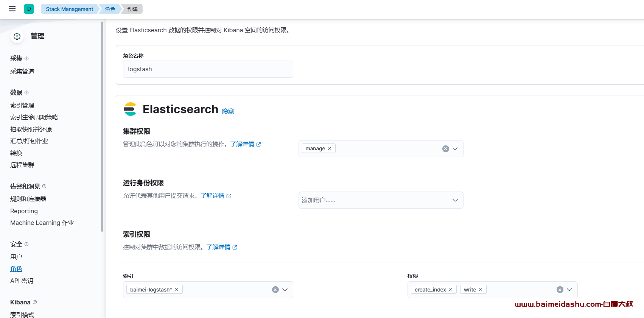Remove the baimei-logstash* index tag
The height and width of the screenshot is (318, 644).
point(176,290)
